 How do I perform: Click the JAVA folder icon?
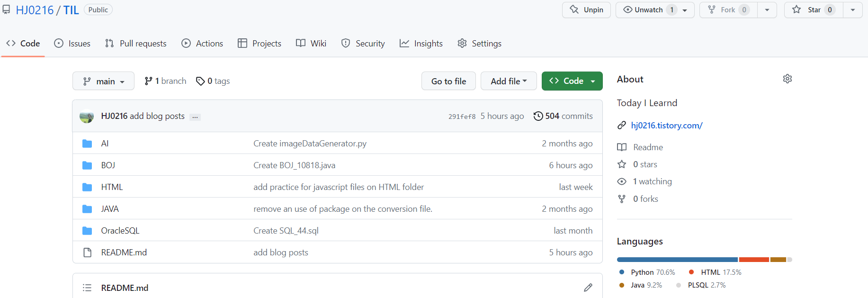[87, 209]
